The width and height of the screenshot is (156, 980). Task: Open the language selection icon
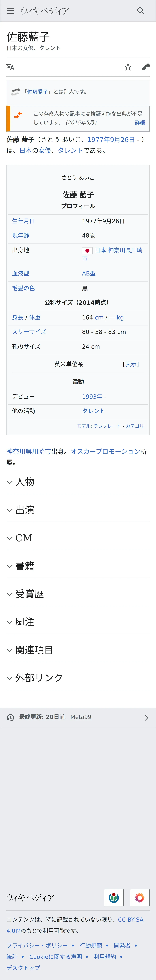(x=10, y=67)
